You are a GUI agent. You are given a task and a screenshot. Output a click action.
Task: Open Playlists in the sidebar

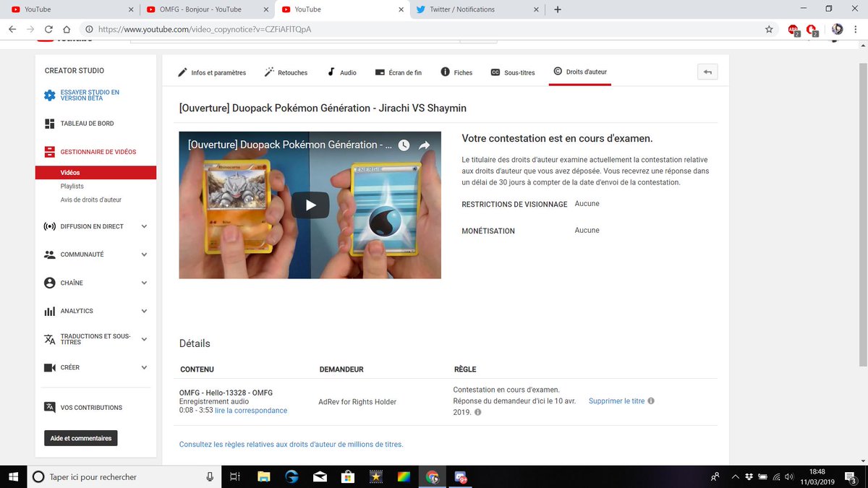click(72, 187)
